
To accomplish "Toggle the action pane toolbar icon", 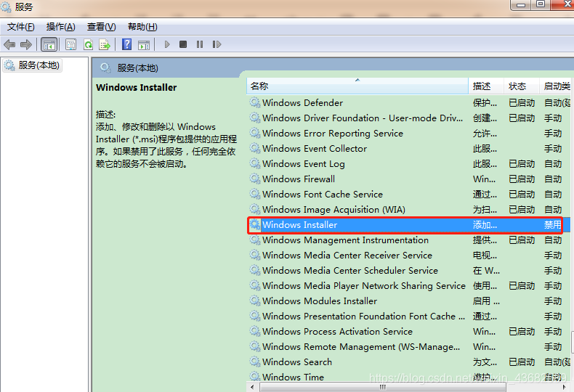I will coord(144,45).
